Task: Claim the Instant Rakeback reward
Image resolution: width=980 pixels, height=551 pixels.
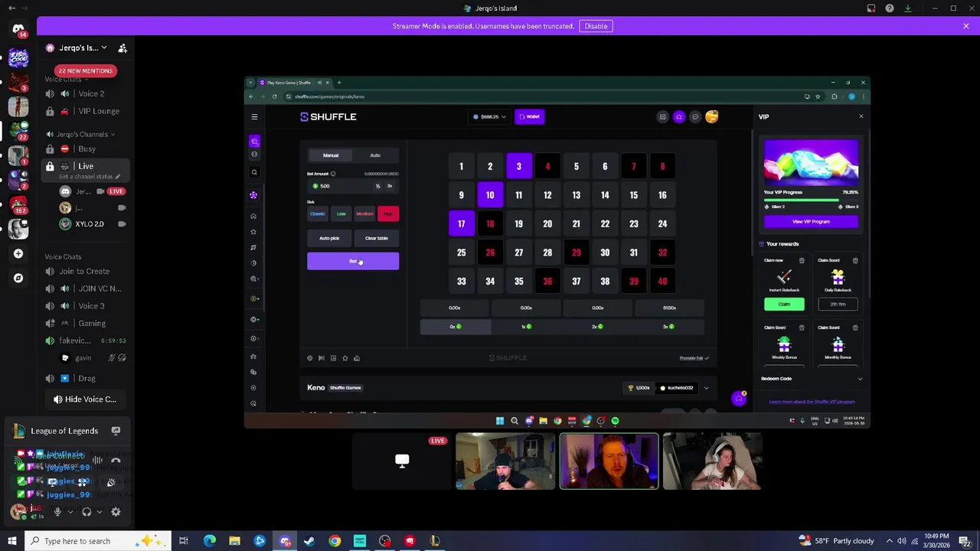Action: click(x=784, y=305)
